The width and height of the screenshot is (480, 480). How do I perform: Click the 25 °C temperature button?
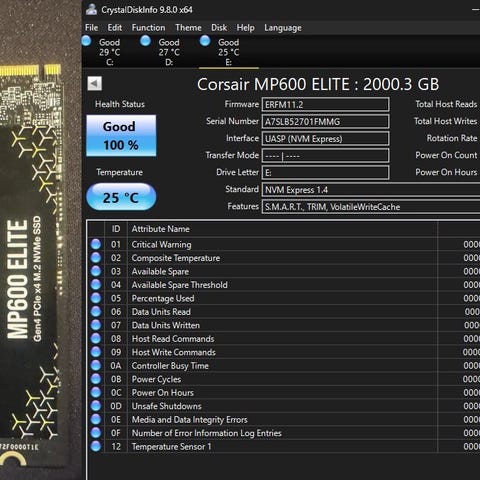[x=121, y=197]
